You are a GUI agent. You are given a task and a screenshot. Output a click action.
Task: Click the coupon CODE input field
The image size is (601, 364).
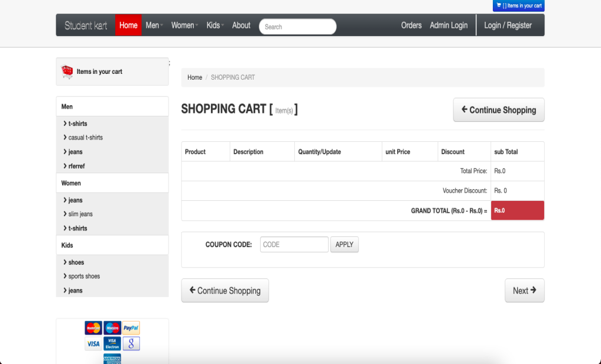coord(294,245)
